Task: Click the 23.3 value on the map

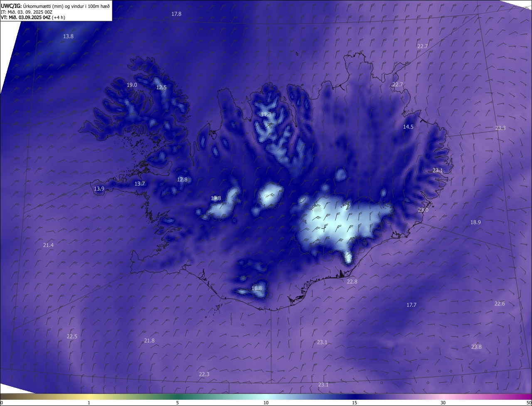Action: [x=500, y=128]
